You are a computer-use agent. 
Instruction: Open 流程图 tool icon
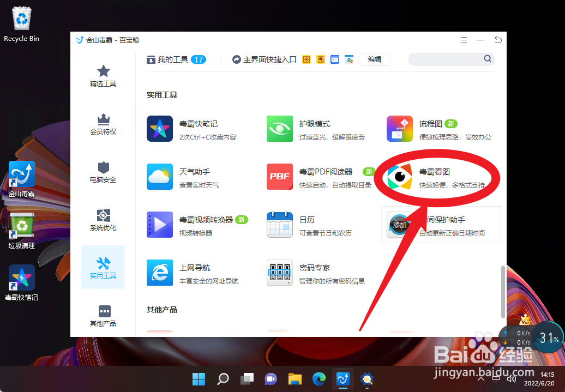point(400,129)
